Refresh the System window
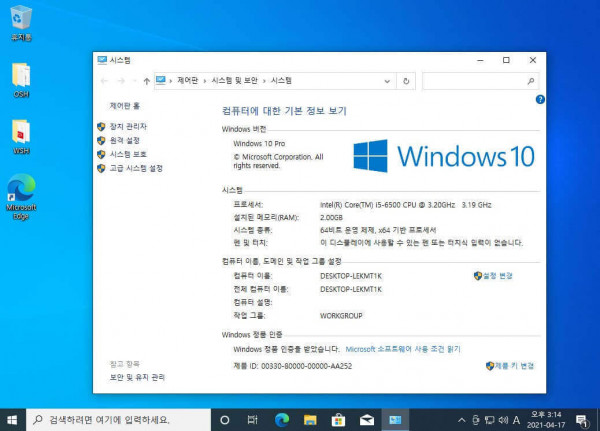 pyautogui.click(x=406, y=81)
